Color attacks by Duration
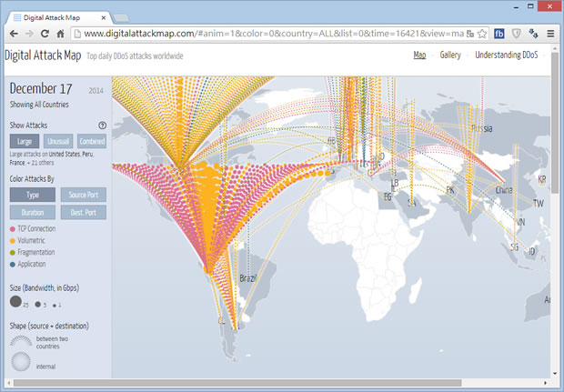 coord(33,212)
